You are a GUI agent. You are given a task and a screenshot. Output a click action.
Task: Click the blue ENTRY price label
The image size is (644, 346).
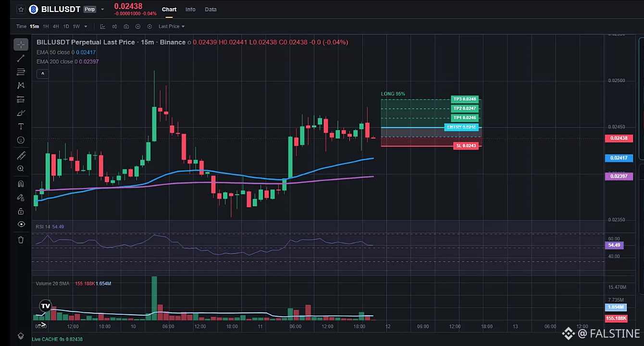tap(461, 127)
